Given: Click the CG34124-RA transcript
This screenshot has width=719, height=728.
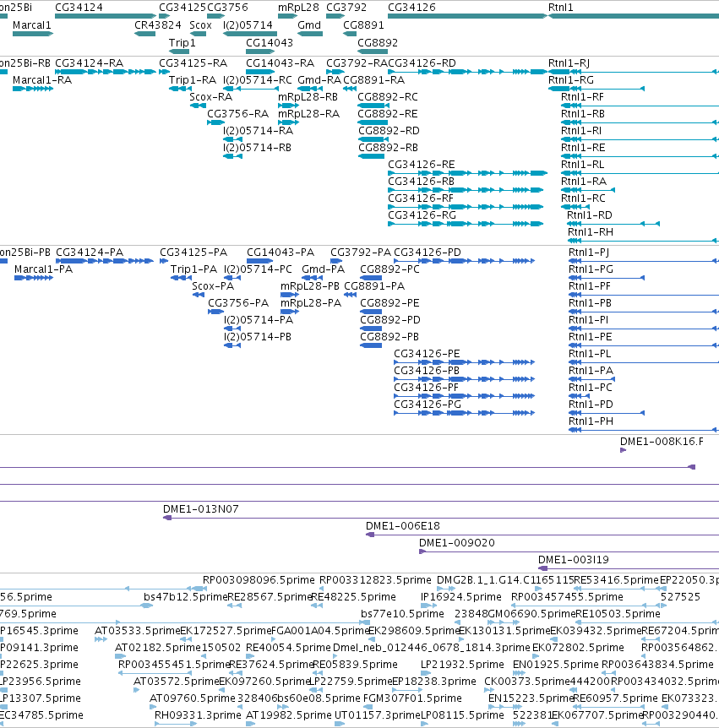Looking at the screenshot, I should point(106,72).
